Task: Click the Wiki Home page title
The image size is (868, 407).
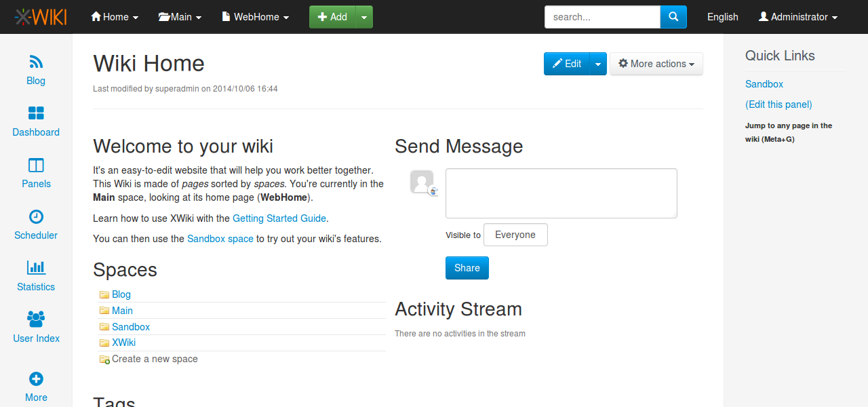Action: (149, 63)
